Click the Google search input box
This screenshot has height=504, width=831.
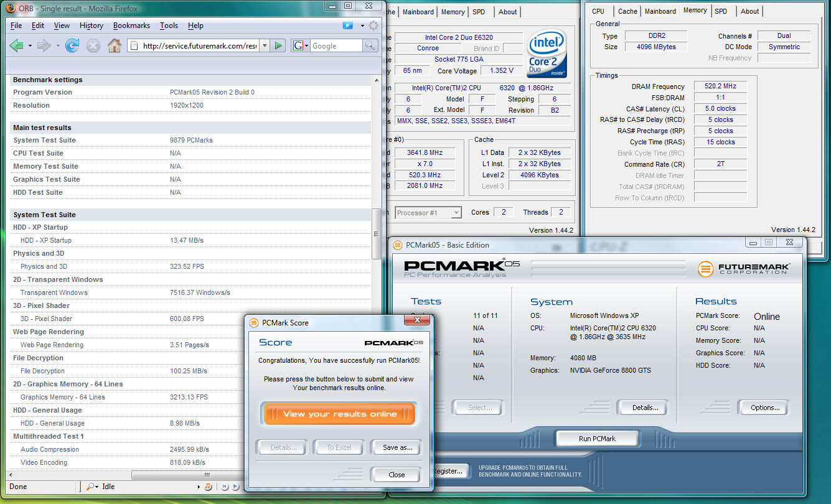coord(336,45)
